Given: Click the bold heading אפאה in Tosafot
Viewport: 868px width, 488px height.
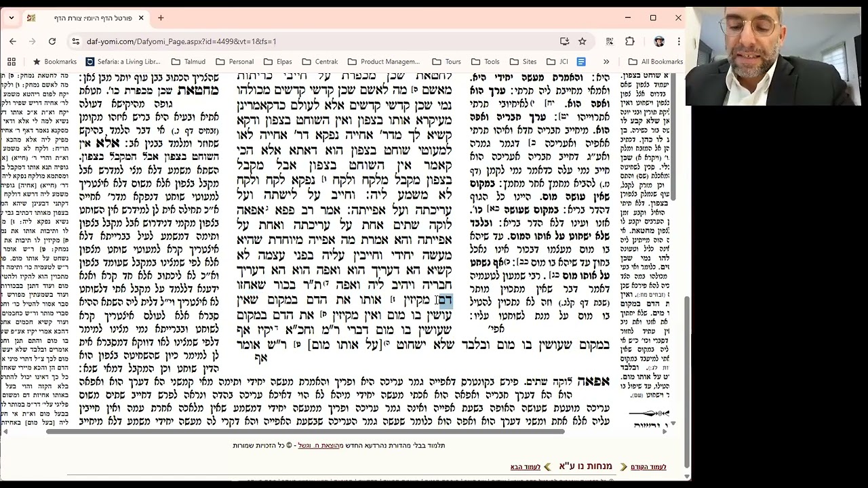Looking at the screenshot, I should pos(595,381).
